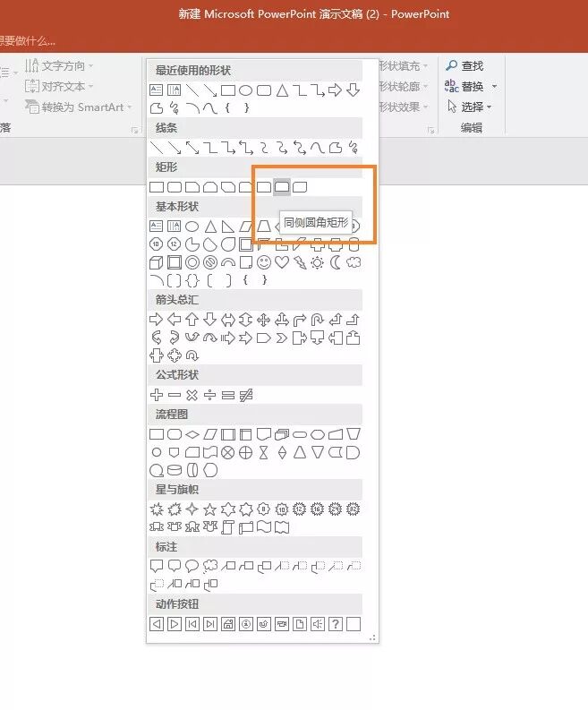Pick the smiley face basic shape

click(263, 262)
